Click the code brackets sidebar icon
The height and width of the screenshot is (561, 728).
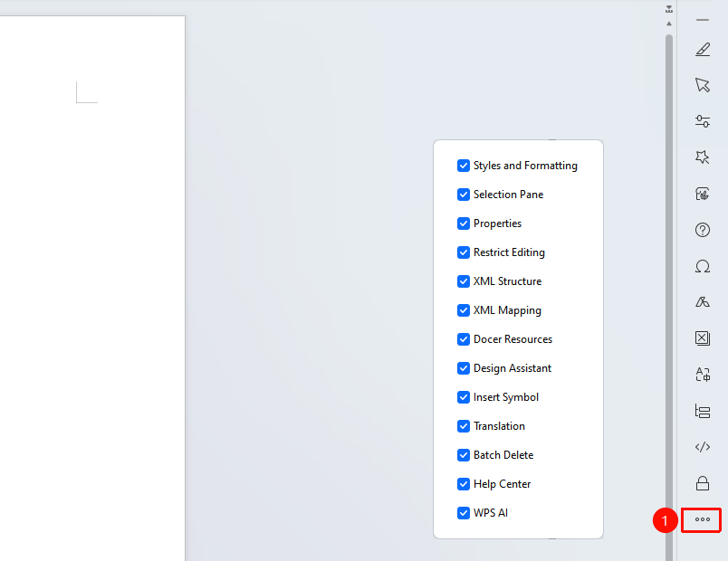point(703,447)
